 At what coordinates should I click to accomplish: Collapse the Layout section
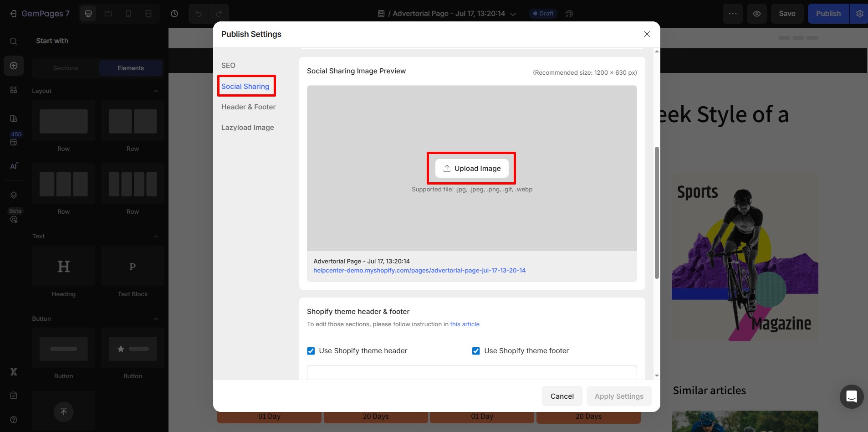point(156,91)
